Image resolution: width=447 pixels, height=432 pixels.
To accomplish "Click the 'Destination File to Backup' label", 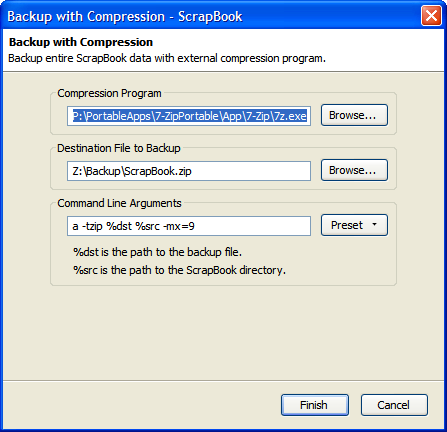I will [119, 148].
